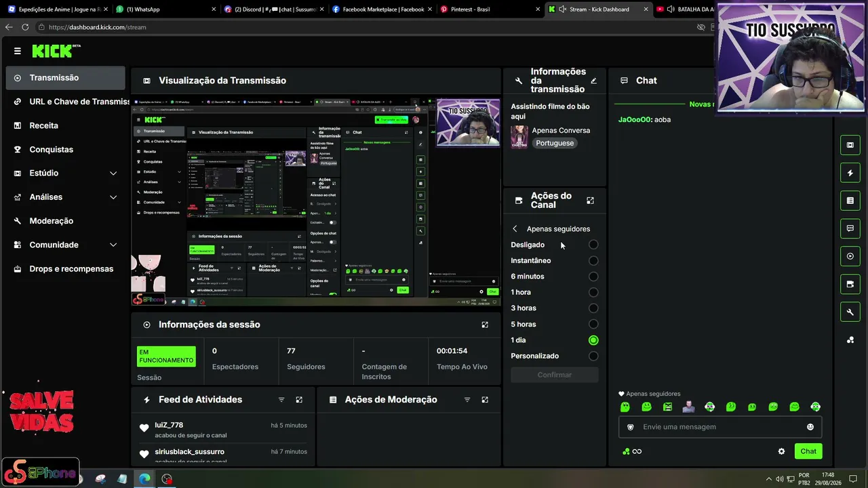Switch to the WhatsApp browser tab
Screen dimensions: 868x488
pos(165,9)
